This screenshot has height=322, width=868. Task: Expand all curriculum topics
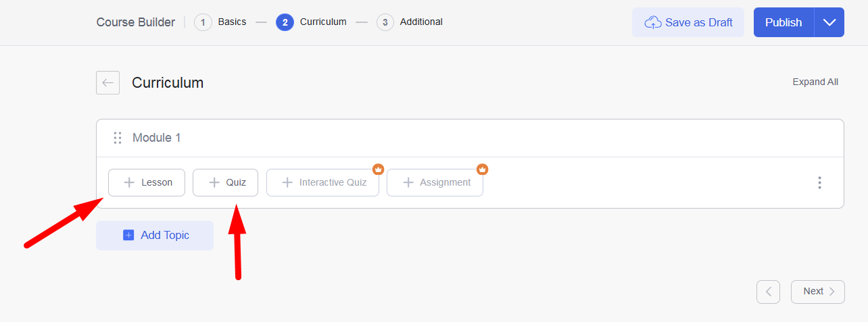tap(815, 82)
